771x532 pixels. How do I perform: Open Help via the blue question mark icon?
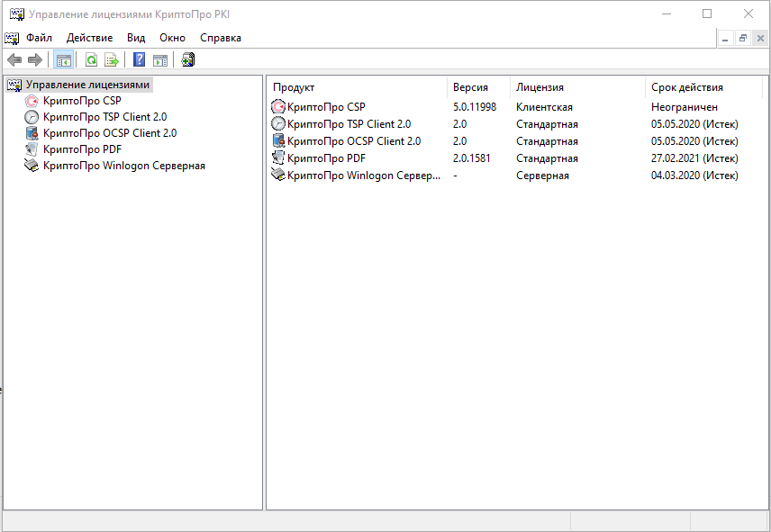click(x=139, y=60)
